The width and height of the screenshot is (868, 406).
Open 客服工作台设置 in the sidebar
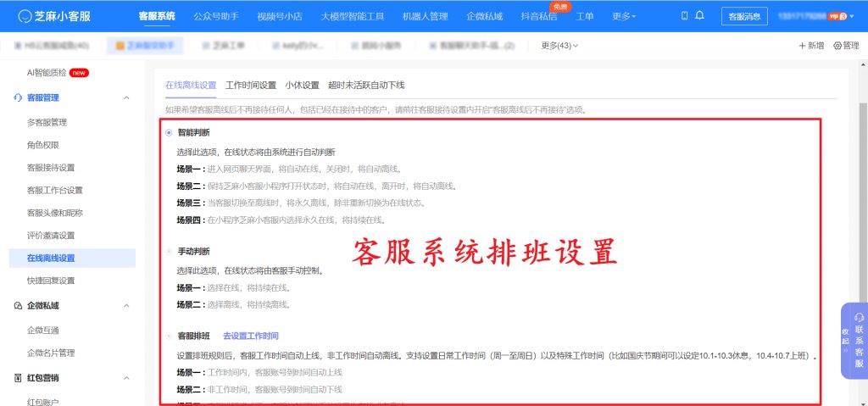[55, 190]
